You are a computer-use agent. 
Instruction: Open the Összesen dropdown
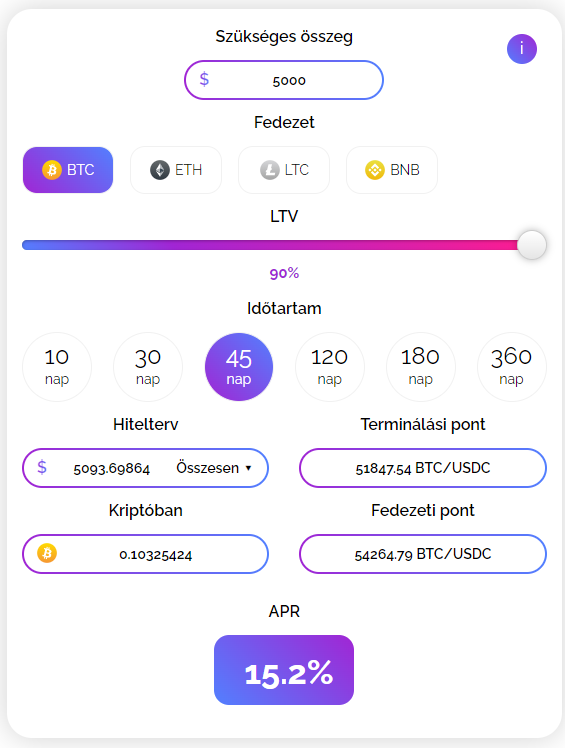pyautogui.click(x=214, y=468)
